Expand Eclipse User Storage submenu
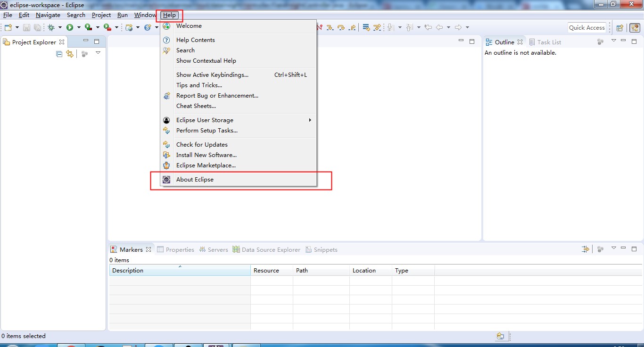The width and height of the screenshot is (644, 347). coord(239,120)
